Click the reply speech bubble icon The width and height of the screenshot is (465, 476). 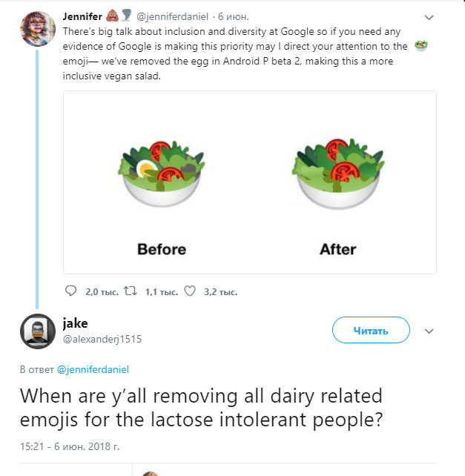coord(71,291)
